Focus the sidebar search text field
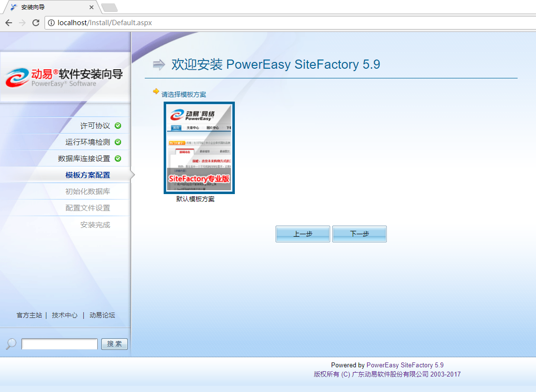Viewport: 536px width, 392px height. click(60, 344)
